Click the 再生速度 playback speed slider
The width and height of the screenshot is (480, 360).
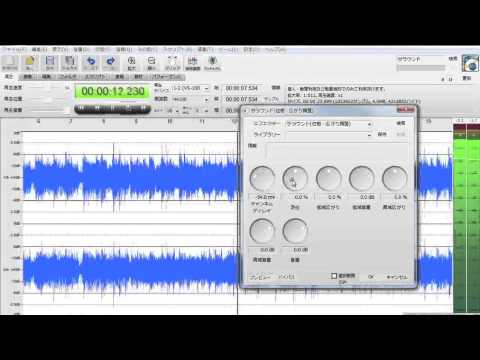coord(46,88)
